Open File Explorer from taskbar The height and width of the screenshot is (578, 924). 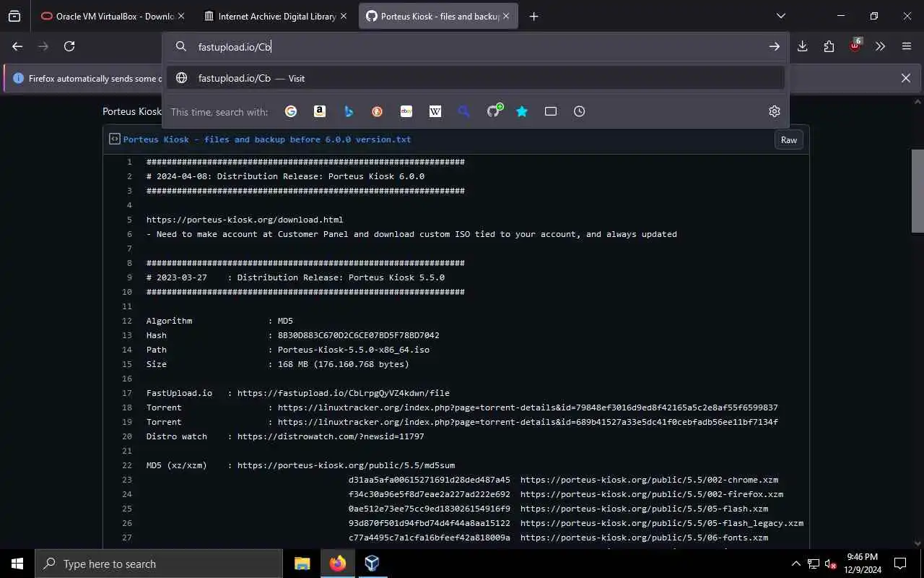point(302,564)
